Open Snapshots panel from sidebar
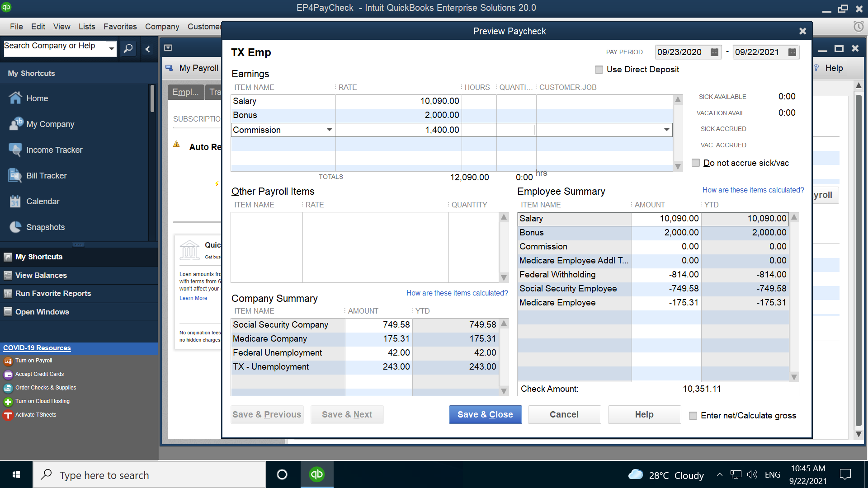The image size is (868, 488). click(x=47, y=227)
